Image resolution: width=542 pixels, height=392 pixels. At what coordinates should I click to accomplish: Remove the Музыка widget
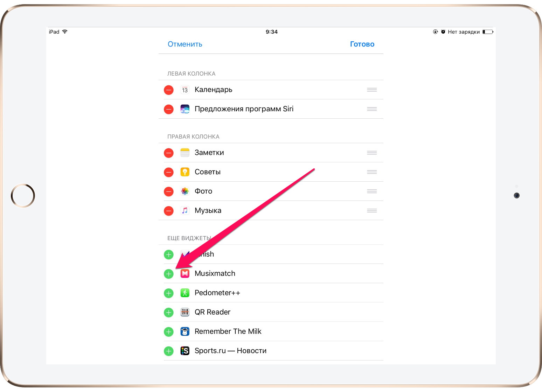(x=169, y=211)
